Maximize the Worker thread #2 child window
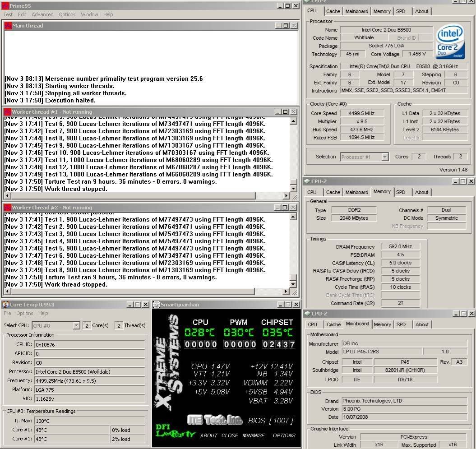Screen dimensions: 476x449 click(x=285, y=207)
